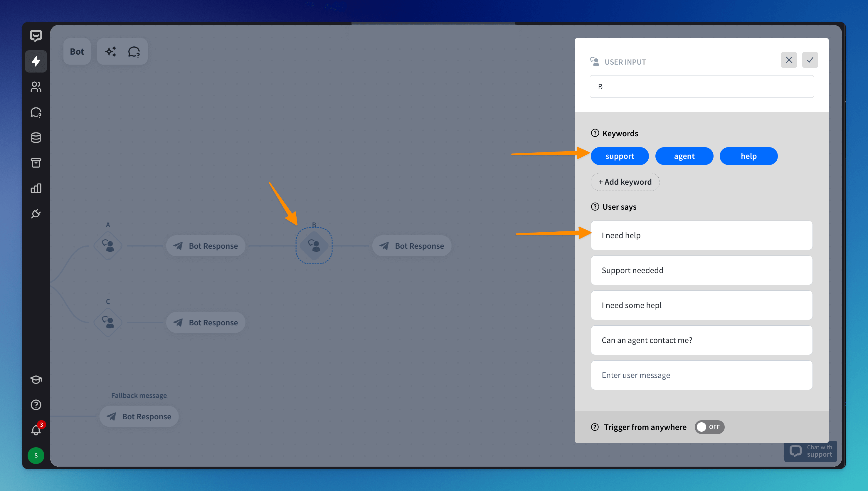Click the Bot tab at top left

tap(77, 52)
